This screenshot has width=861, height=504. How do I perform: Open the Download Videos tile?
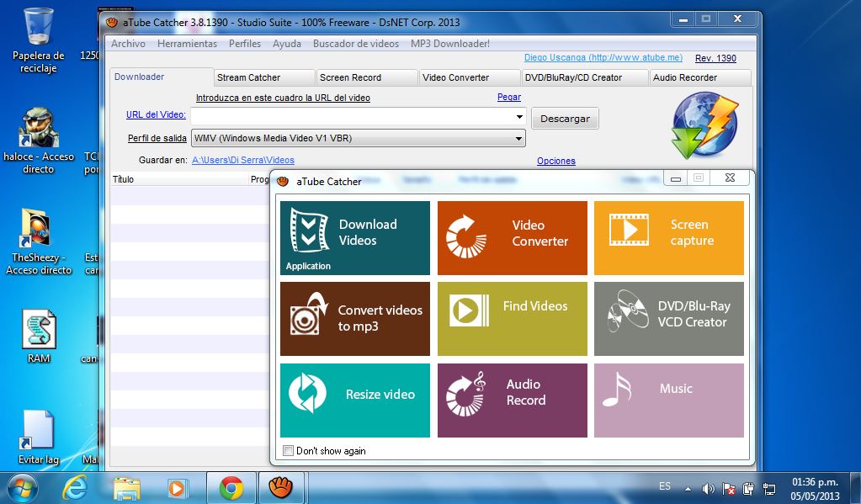click(x=354, y=238)
